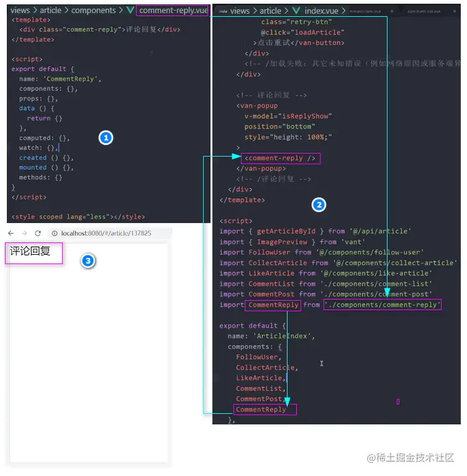
Task: Switch to the comment-item.vue tab
Action: tap(365, 11)
